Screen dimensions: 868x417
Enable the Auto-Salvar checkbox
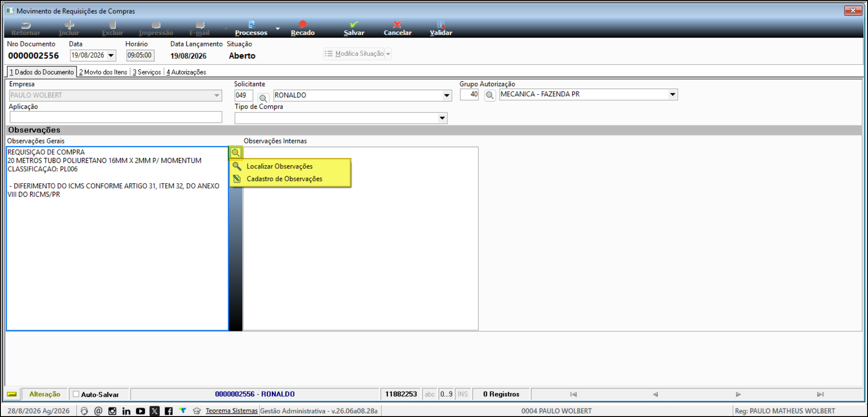(76, 394)
